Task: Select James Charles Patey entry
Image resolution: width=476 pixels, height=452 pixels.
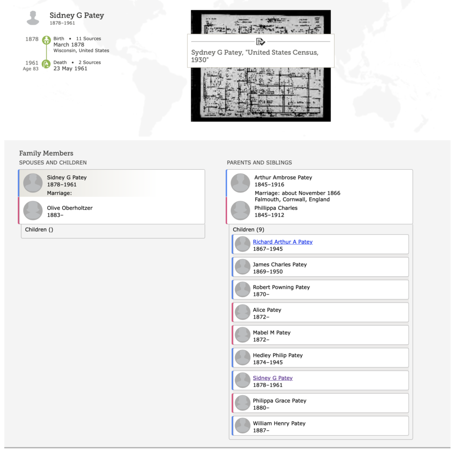Action: (x=279, y=265)
